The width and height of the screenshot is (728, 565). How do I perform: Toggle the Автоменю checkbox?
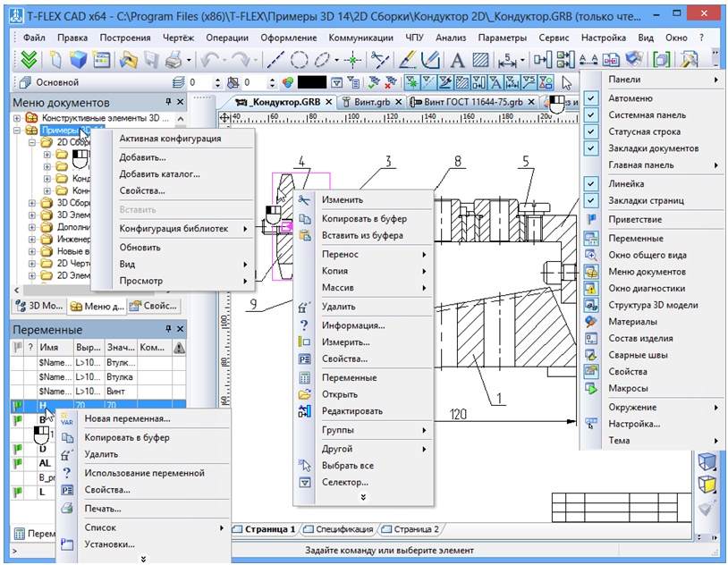590,98
